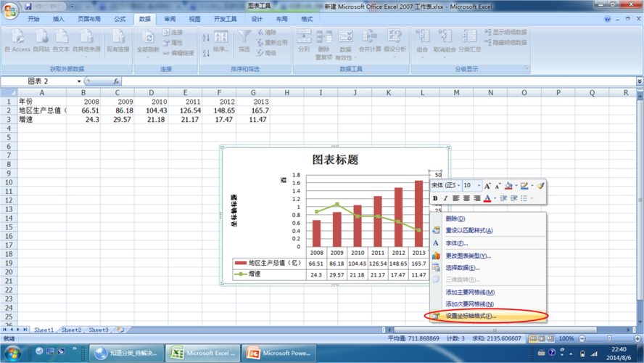Open the 插入 Insert ribbon tab
The image size is (644, 363).
pyautogui.click(x=58, y=19)
